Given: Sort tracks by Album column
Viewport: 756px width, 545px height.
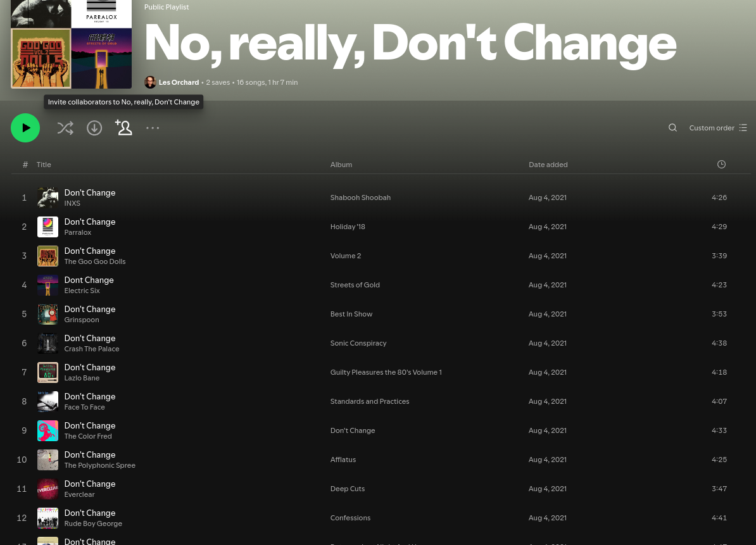Looking at the screenshot, I should [341, 165].
